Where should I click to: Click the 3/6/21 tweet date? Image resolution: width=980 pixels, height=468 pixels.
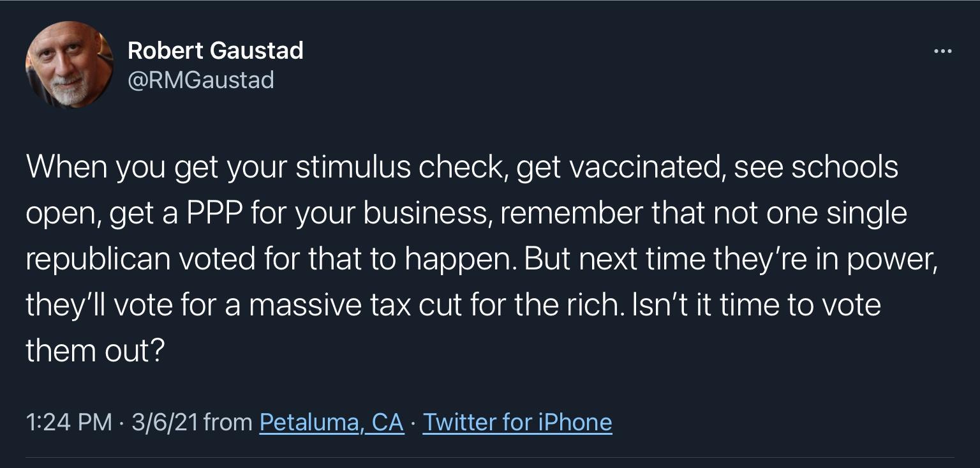click(165, 422)
